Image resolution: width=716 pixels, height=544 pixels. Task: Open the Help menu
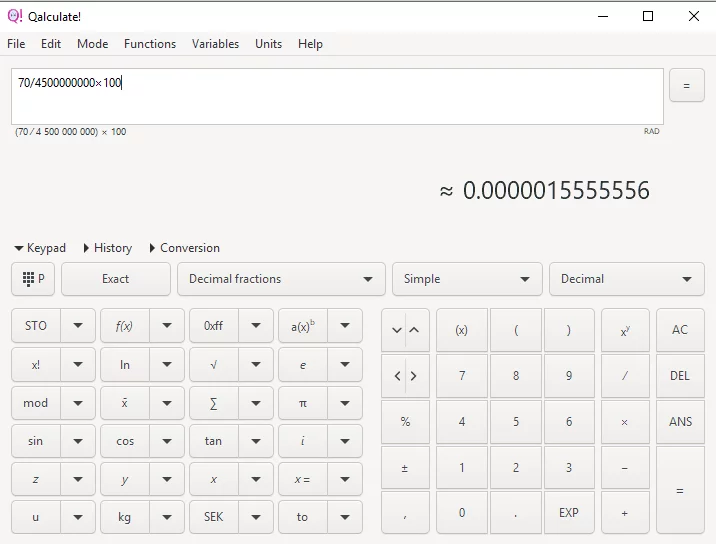point(311,44)
